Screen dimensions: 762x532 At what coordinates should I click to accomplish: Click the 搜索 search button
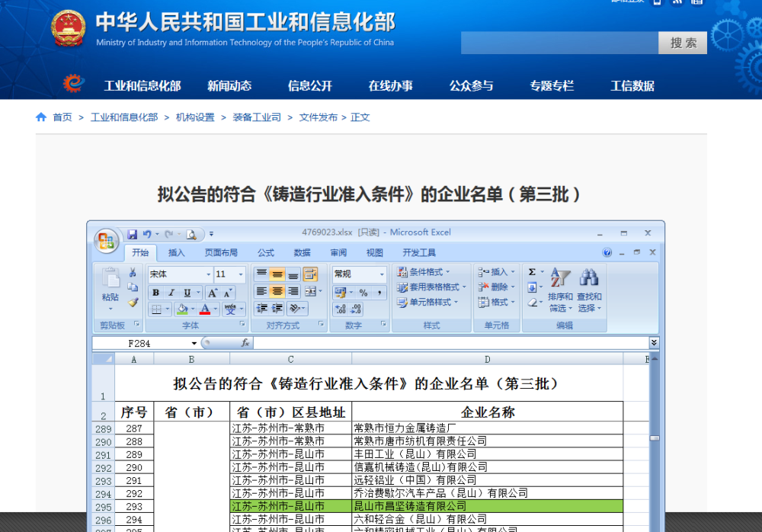683,43
